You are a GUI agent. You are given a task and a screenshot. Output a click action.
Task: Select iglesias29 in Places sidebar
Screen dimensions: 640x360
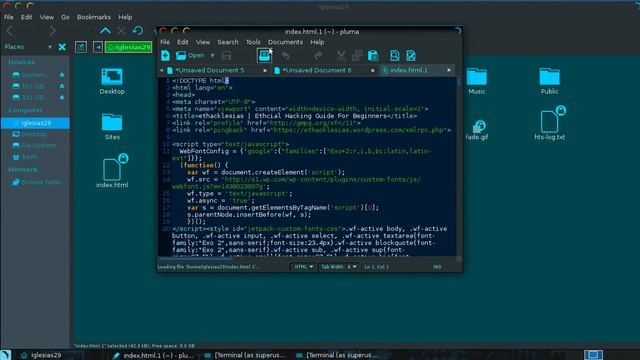click(x=35, y=123)
